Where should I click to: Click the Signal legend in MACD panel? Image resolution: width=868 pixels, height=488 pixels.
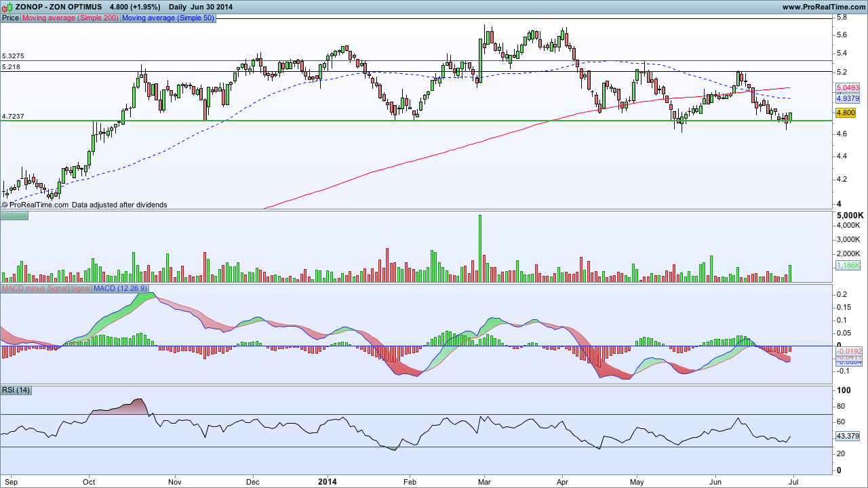(x=81, y=289)
